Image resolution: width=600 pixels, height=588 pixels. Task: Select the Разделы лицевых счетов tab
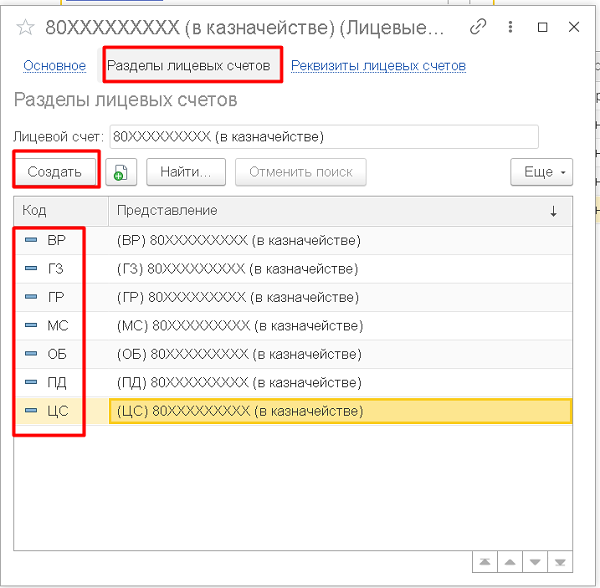188,66
